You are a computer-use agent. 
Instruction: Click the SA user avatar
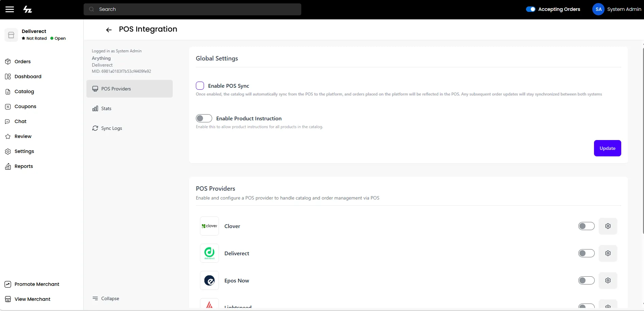[x=598, y=9]
